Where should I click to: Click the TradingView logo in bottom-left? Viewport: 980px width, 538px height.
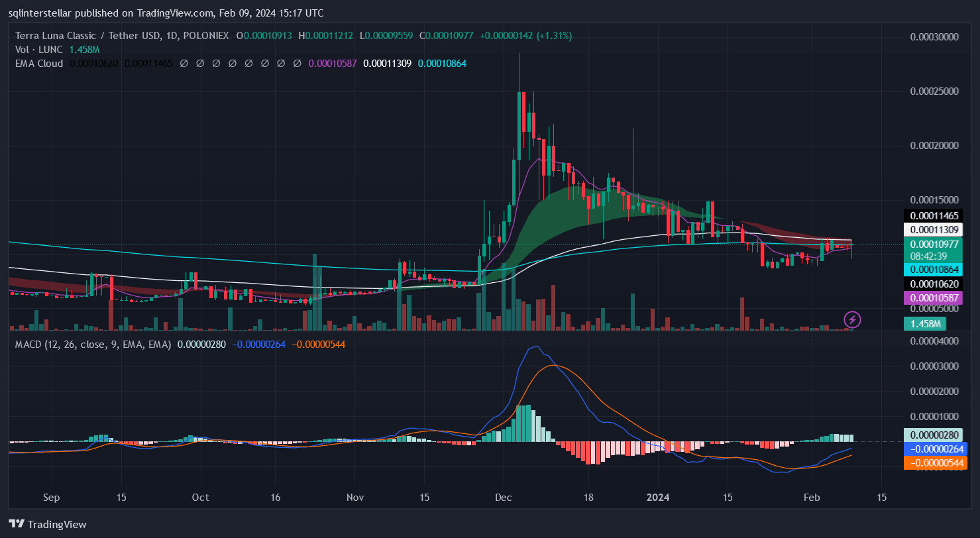coord(48,524)
